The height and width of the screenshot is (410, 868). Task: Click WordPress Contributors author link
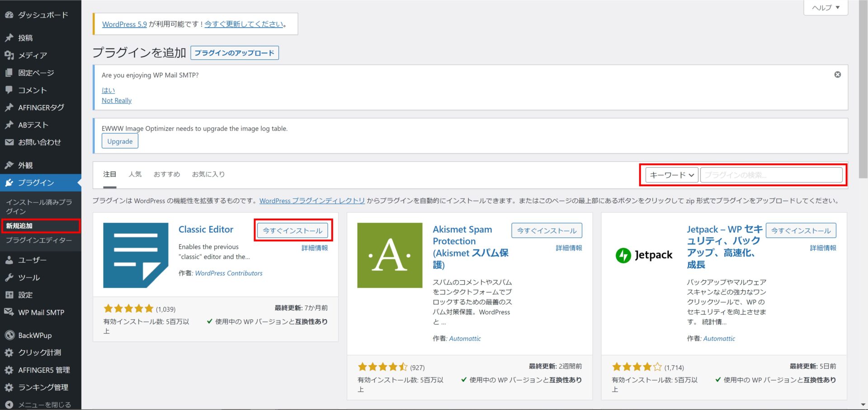click(x=229, y=273)
